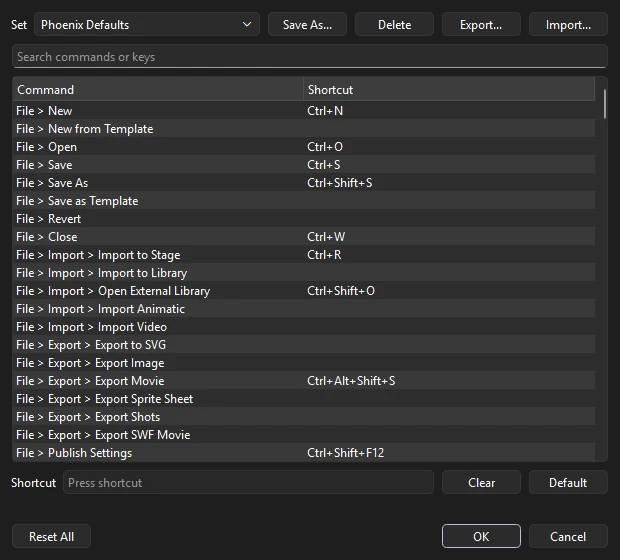Select the File > Open row

click(x=304, y=147)
